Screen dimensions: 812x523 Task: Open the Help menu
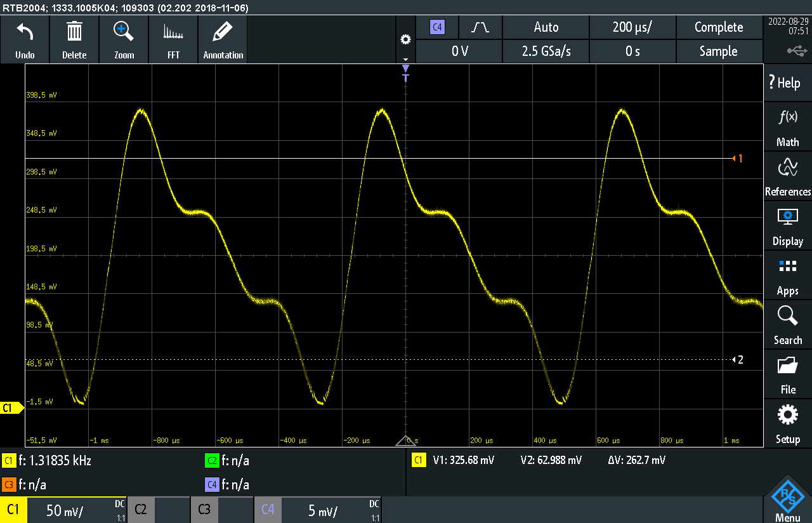787,83
